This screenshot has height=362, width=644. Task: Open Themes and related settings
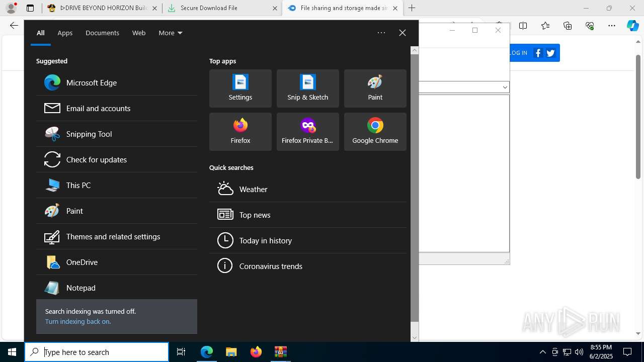(x=117, y=236)
